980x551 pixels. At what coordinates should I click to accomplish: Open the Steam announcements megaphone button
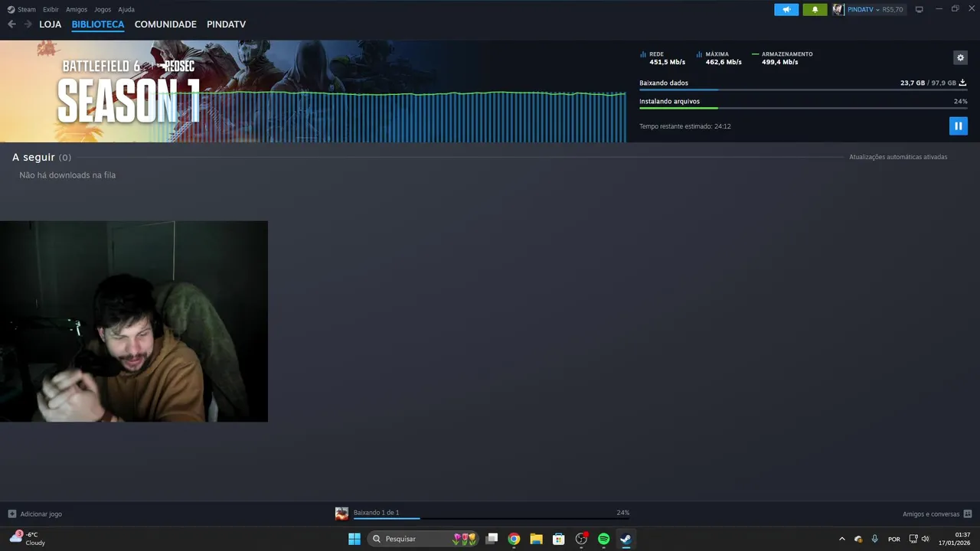pos(786,9)
